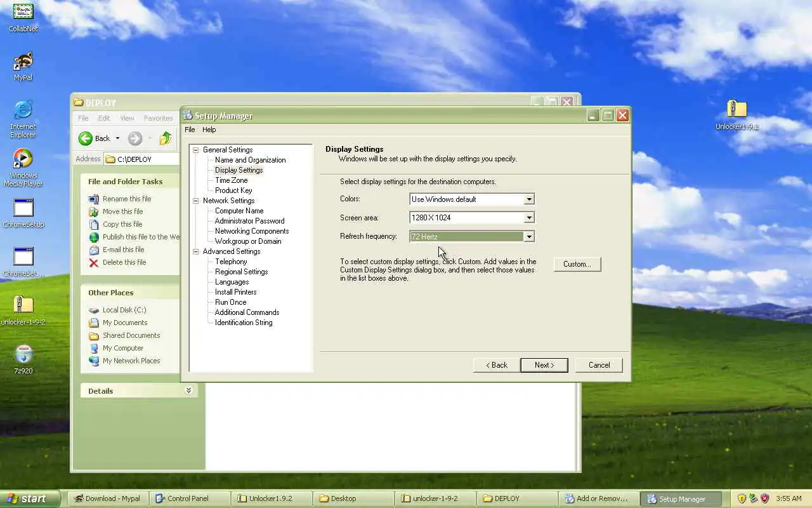Select Install Printers in the tree
Viewport: 812px width, 508px height.
point(236,292)
